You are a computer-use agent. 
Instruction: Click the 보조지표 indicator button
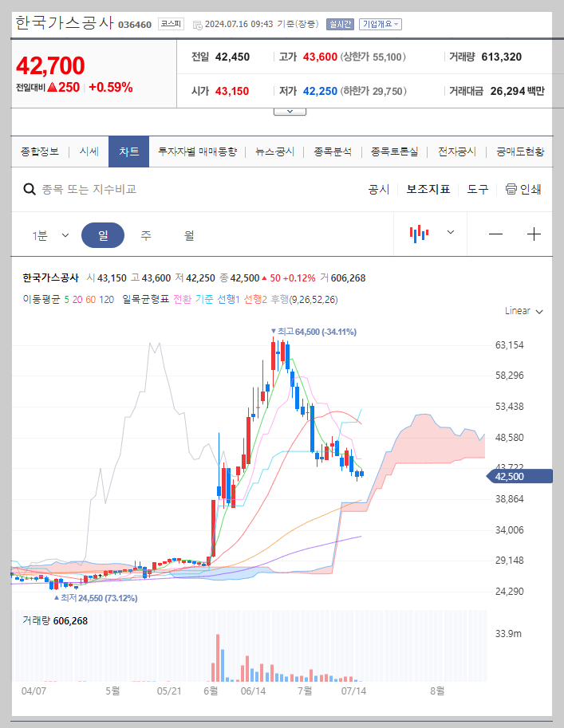click(x=428, y=190)
